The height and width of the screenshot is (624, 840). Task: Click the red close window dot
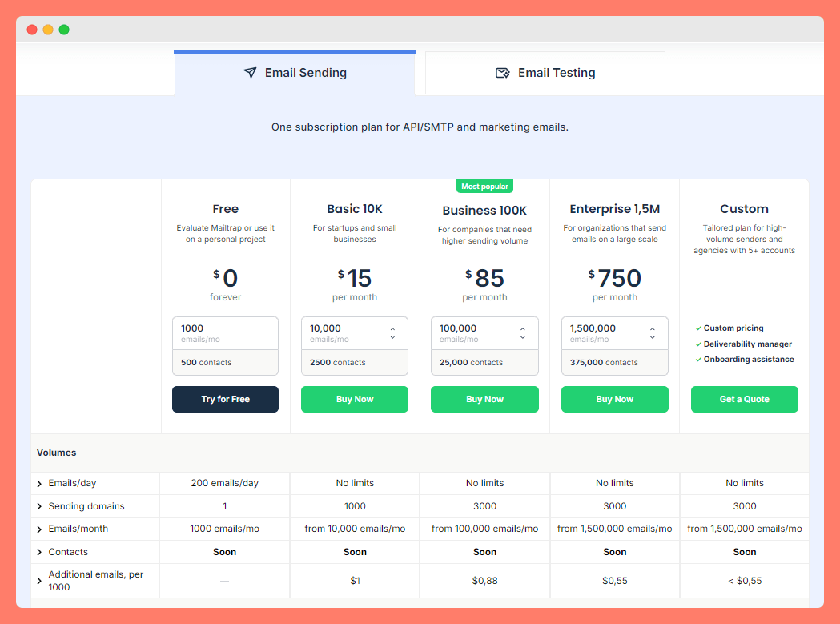pyautogui.click(x=32, y=30)
